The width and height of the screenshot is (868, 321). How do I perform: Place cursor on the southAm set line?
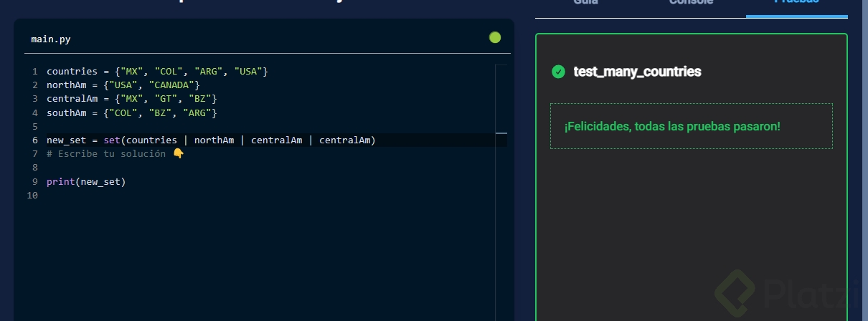coord(131,112)
